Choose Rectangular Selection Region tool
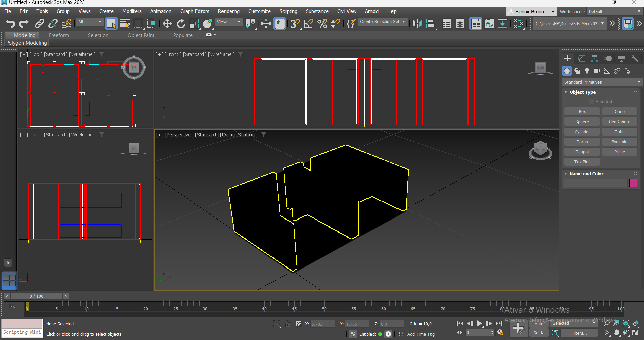 click(x=138, y=23)
